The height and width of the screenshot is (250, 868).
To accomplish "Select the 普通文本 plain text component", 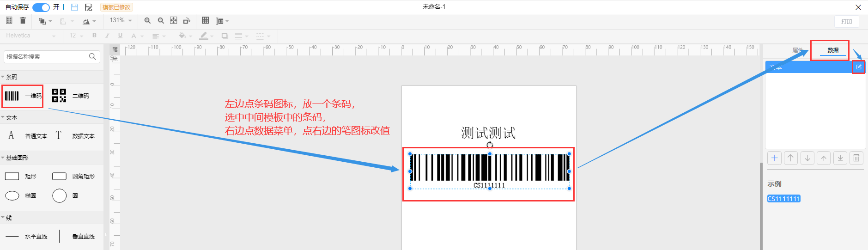I will coord(27,135).
